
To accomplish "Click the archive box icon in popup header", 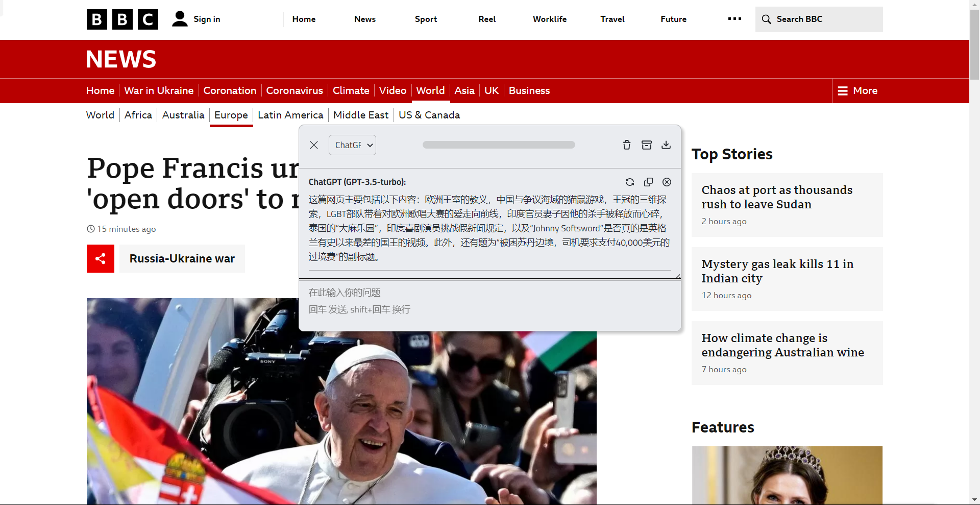I will coord(647,145).
